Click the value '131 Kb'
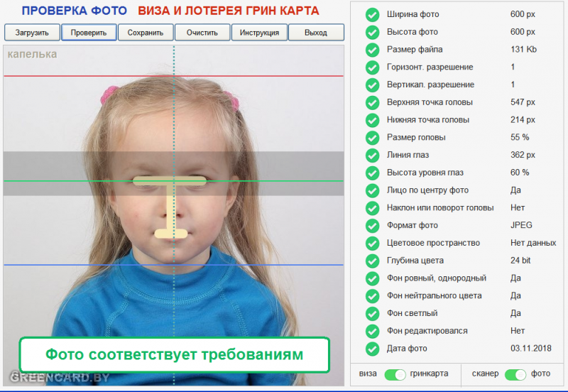Viewport: 568px width, 392px height. tap(523, 49)
